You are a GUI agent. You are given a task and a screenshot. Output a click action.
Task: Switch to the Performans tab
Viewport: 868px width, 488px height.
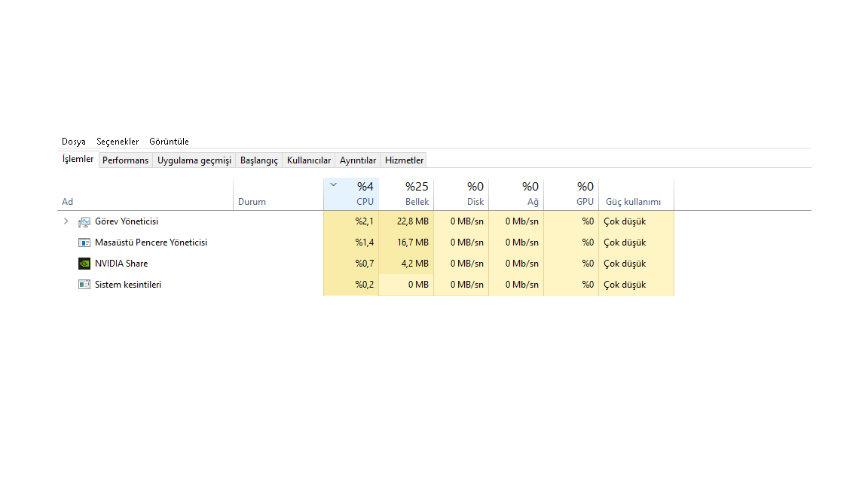click(x=125, y=160)
